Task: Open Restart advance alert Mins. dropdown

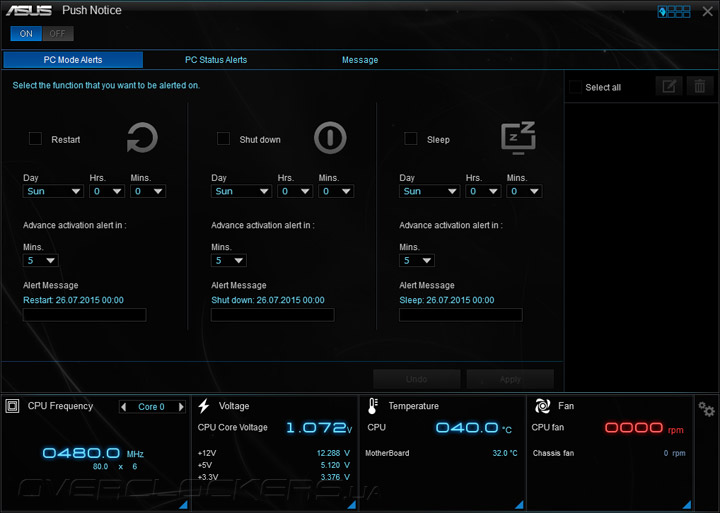Action: pyautogui.click(x=41, y=260)
